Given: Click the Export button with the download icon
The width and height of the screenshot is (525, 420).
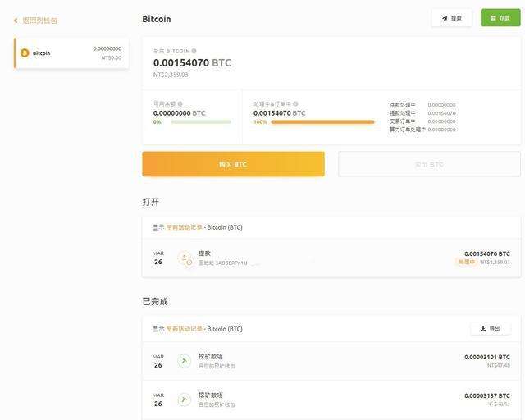Looking at the screenshot, I should coord(491,329).
